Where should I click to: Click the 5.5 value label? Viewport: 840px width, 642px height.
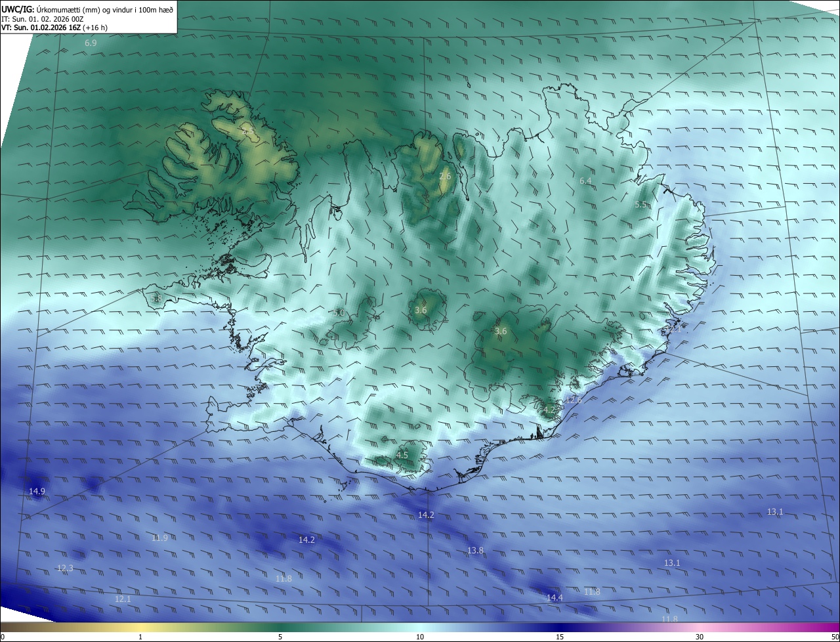coord(641,205)
